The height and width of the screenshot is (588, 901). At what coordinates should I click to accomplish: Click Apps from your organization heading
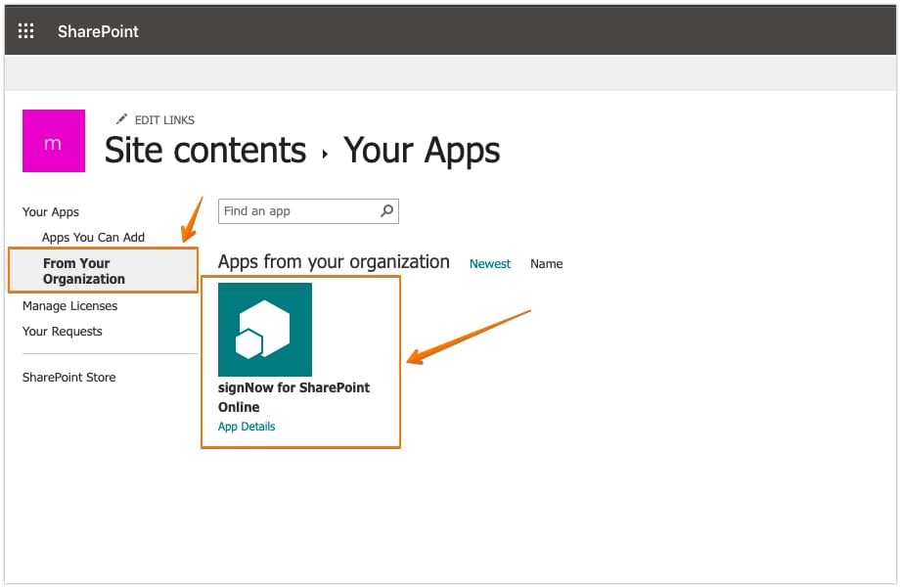pyautogui.click(x=334, y=262)
